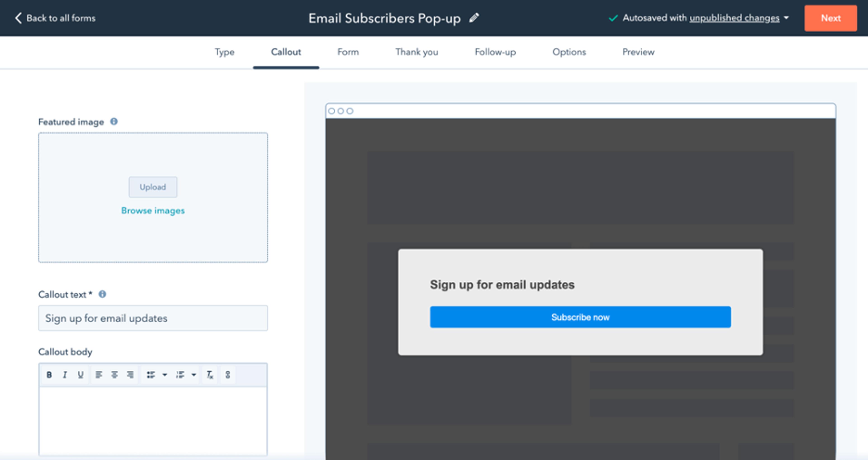Clear formatting using the Tx icon

[210, 374]
